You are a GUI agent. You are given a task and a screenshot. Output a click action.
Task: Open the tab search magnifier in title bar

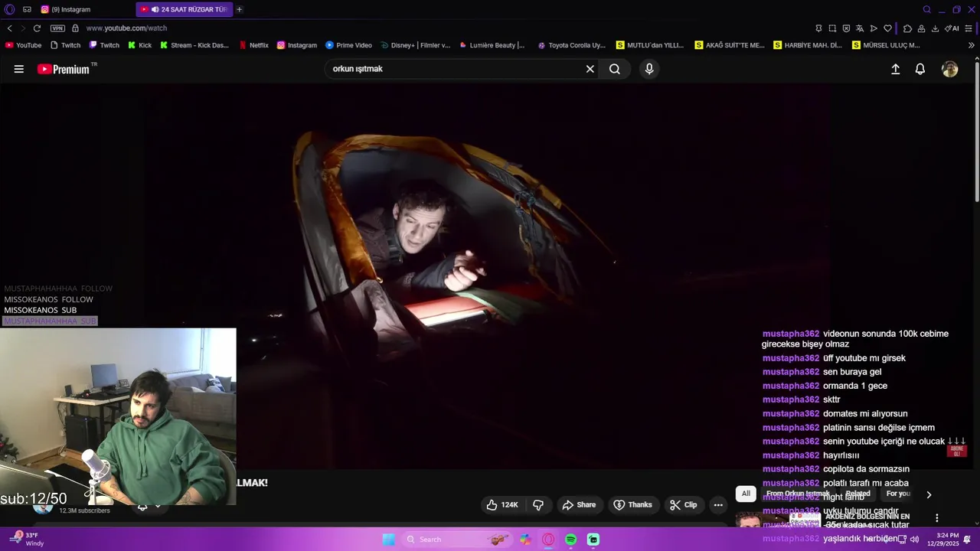click(927, 9)
